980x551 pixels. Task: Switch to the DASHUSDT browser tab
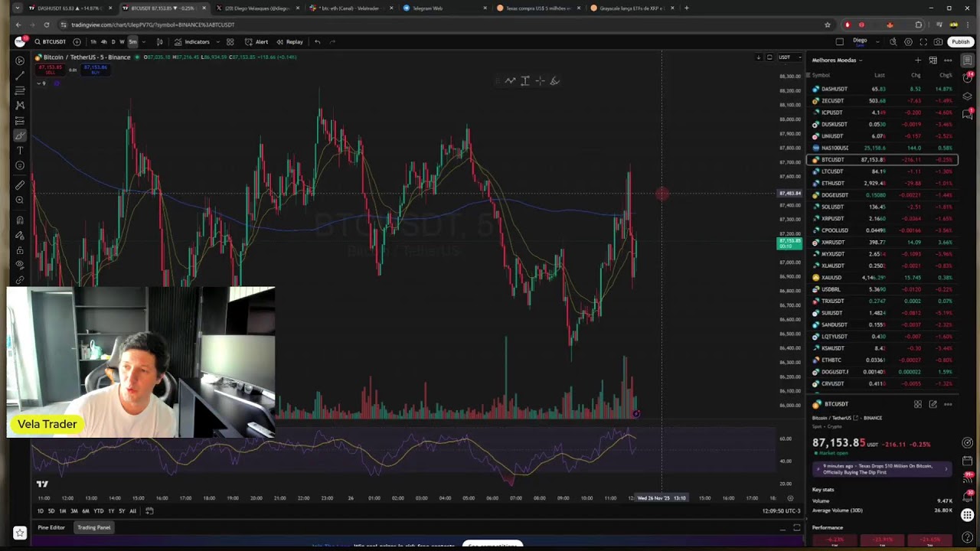coord(70,8)
